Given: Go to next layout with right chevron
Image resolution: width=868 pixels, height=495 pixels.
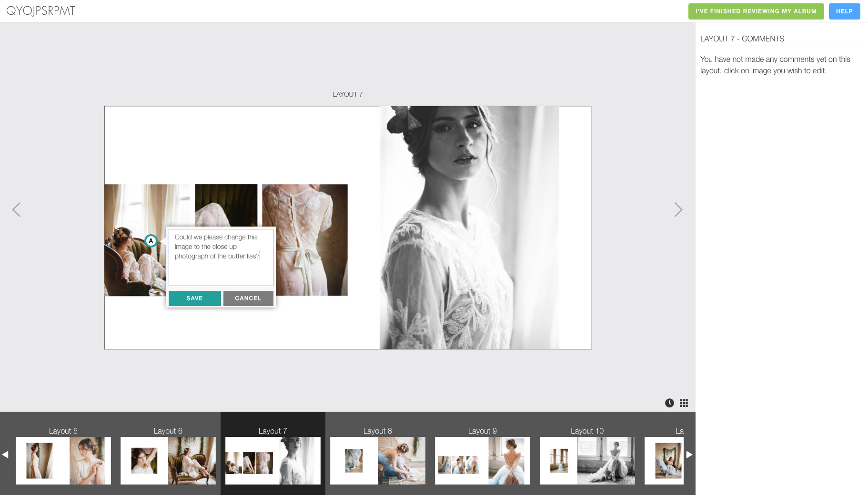Looking at the screenshot, I should pos(678,209).
